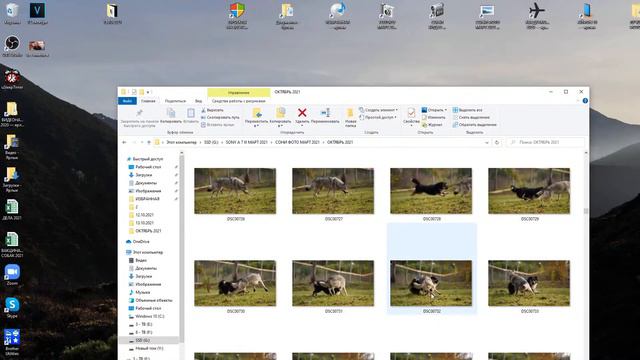Switch to the Поделиться ribbon tab
Viewport: 640px width, 360px height.
tap(176, 101)
